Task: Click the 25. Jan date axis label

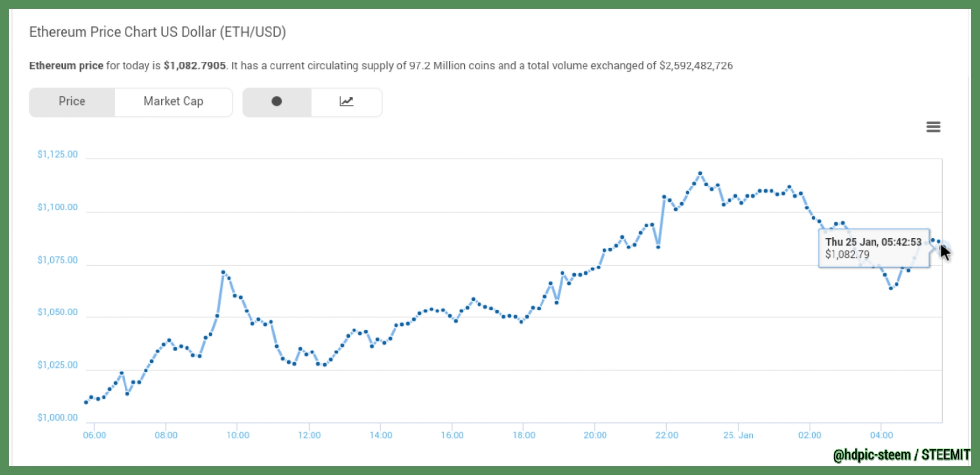Action: pyautogui.click(x=738, y=435)
